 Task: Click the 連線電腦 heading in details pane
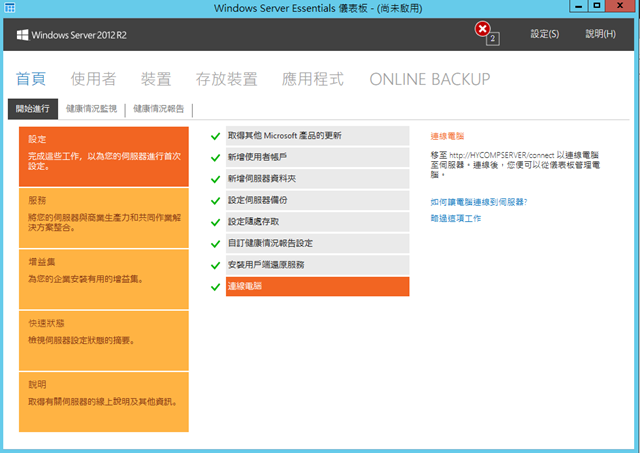coord(447,136)
